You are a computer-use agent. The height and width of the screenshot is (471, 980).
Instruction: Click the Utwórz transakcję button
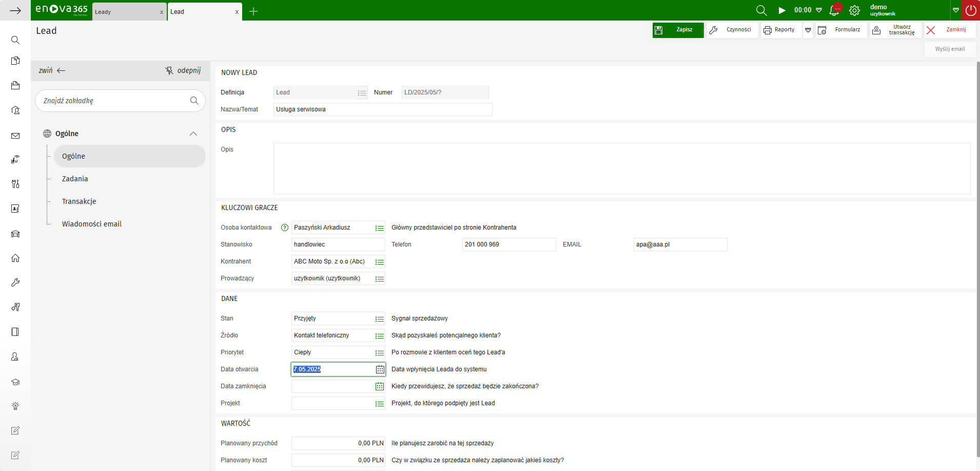coord(896,30)
